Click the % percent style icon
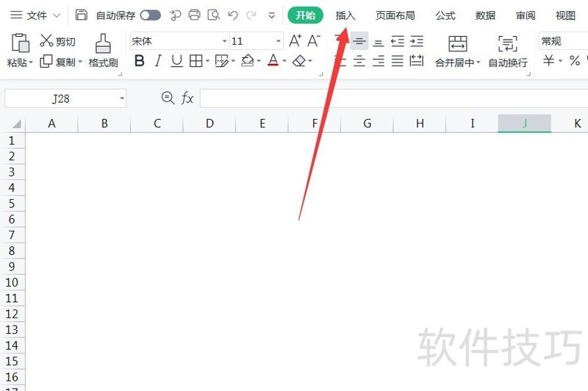The image size is (588, 391). point(575,61)
